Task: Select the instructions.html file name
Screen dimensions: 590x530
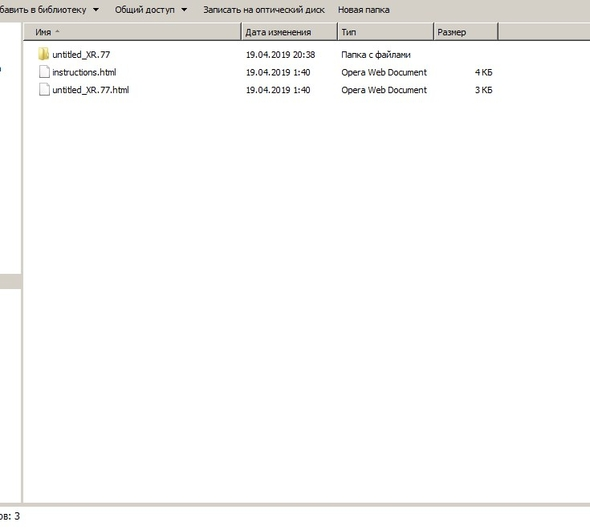Action: pyautogui.click(x=84, y=72)
